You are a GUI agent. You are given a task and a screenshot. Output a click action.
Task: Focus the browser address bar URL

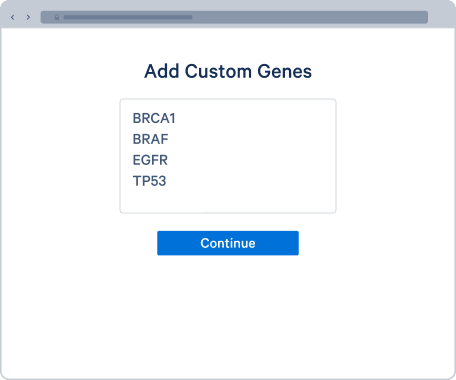(x=128, y=17)
